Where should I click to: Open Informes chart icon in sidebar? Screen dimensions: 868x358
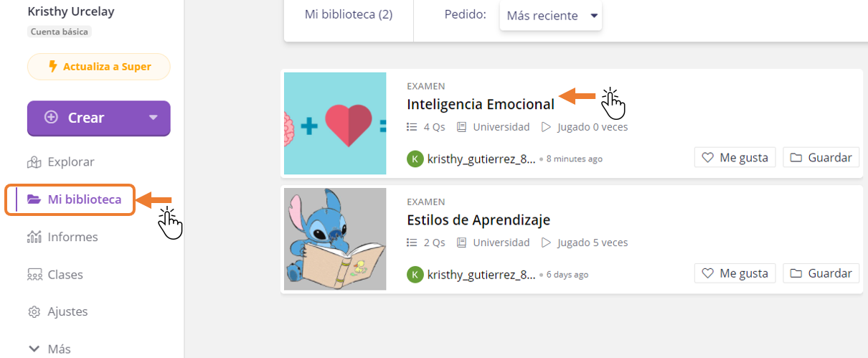(x=34, y=237)
